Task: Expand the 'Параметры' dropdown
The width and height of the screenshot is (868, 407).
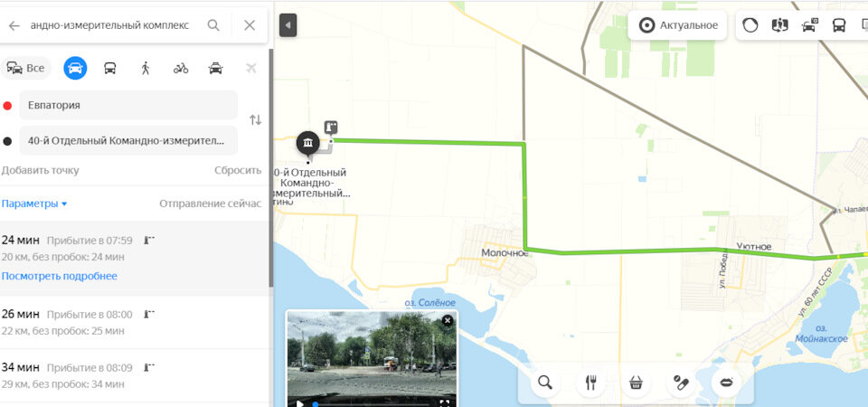Action: click(x=33, y=203)
